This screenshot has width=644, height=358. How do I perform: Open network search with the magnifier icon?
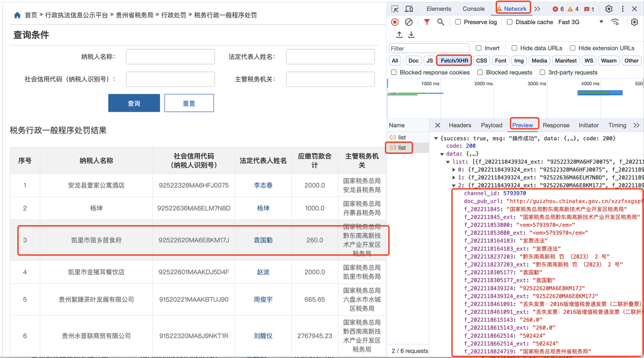tap(441, 22)
